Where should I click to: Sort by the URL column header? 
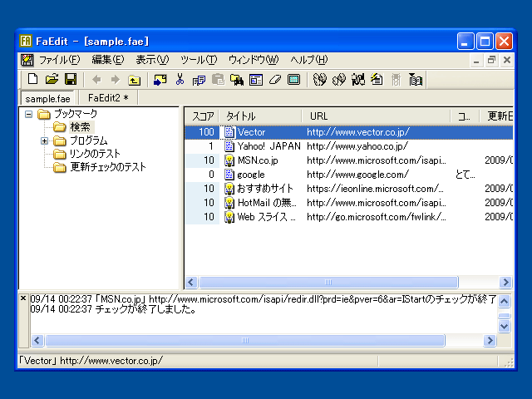click(x=376, y=116)
